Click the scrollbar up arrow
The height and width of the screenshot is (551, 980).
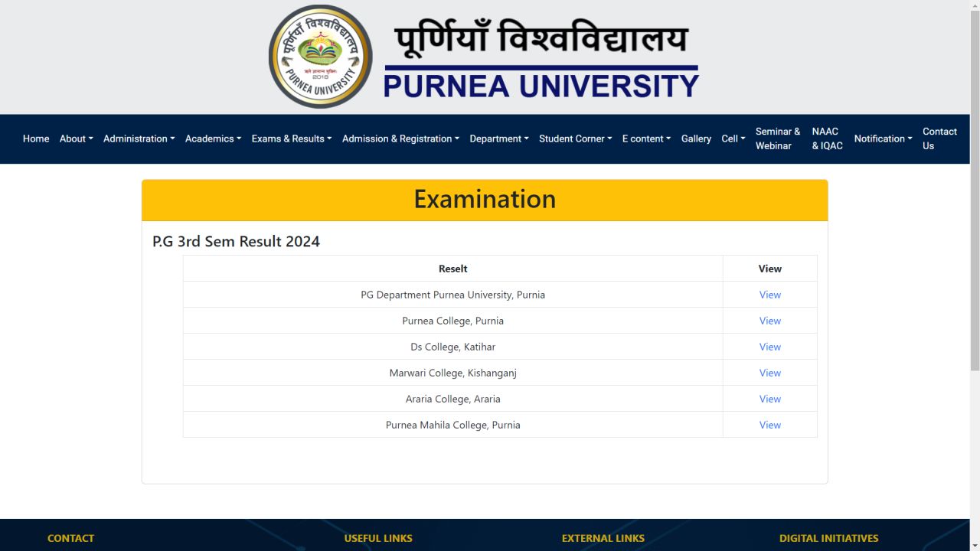pos(975,5)
